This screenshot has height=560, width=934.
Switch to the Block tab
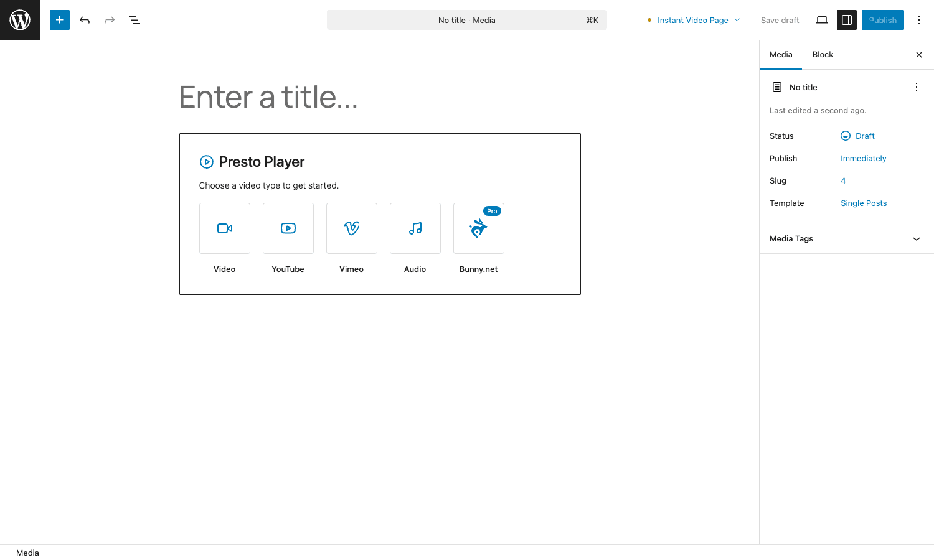point(823,55)
